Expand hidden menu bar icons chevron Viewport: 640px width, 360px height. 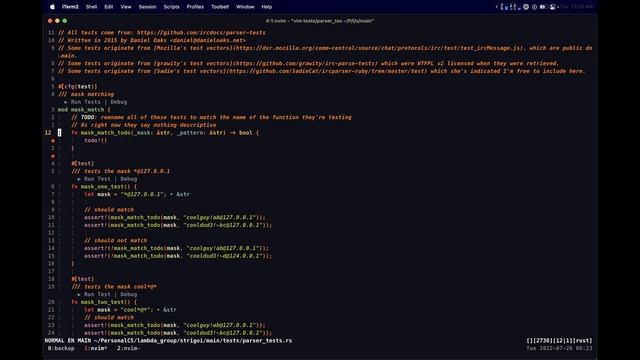tap(496, 7)
